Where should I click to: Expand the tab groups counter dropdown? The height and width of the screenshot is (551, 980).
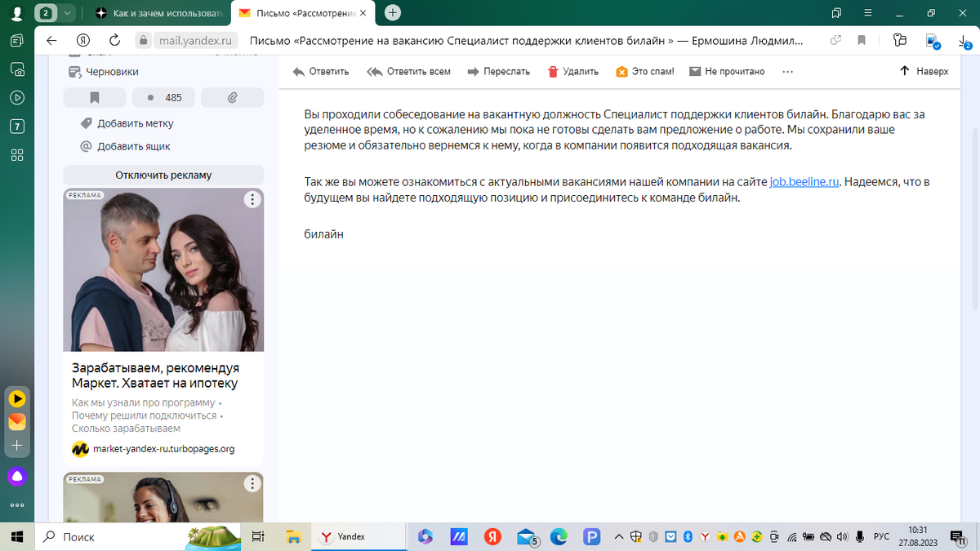67,13
